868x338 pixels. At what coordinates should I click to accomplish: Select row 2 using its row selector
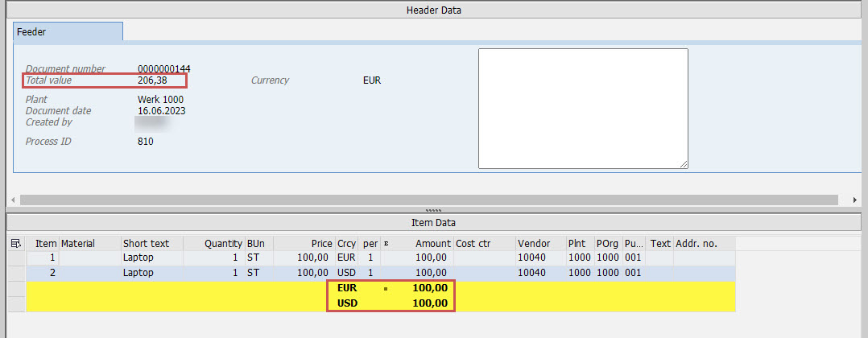[x=16, y=273]
